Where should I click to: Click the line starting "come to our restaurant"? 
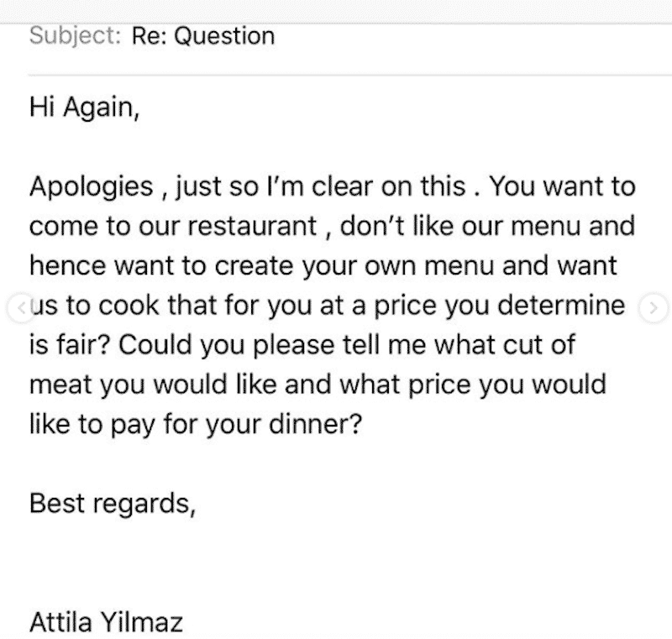coord(332,226)
